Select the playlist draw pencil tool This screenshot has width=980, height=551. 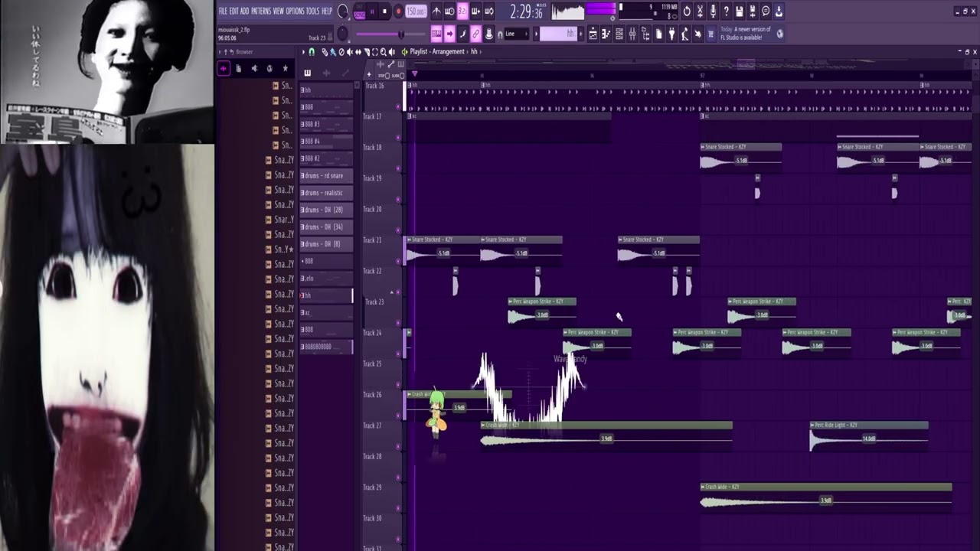coord(325,51)
